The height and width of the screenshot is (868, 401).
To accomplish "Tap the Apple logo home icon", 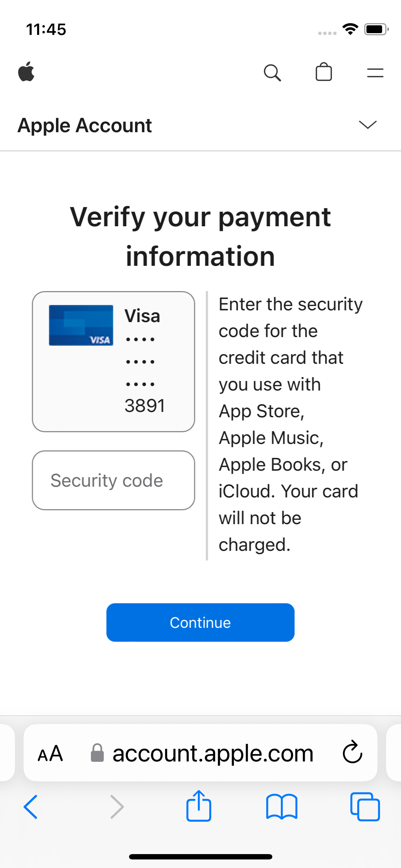I will coord(26,72).
